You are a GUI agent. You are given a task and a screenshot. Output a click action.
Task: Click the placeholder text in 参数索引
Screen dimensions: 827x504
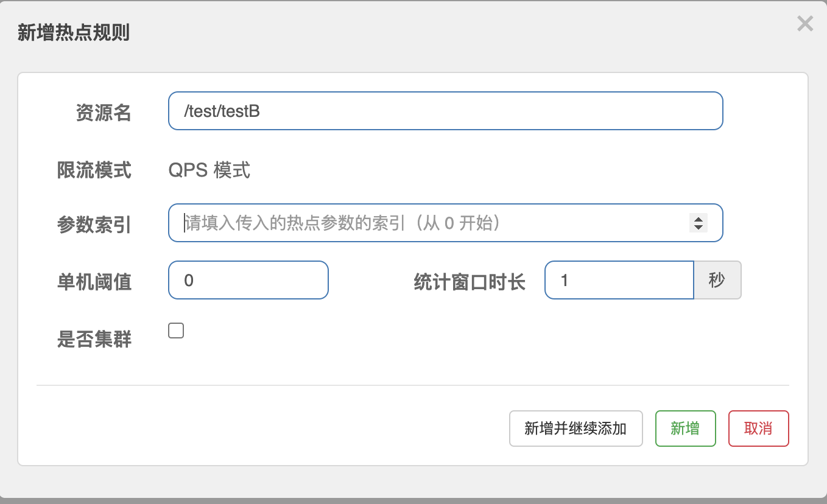click(x=341, y=223)
